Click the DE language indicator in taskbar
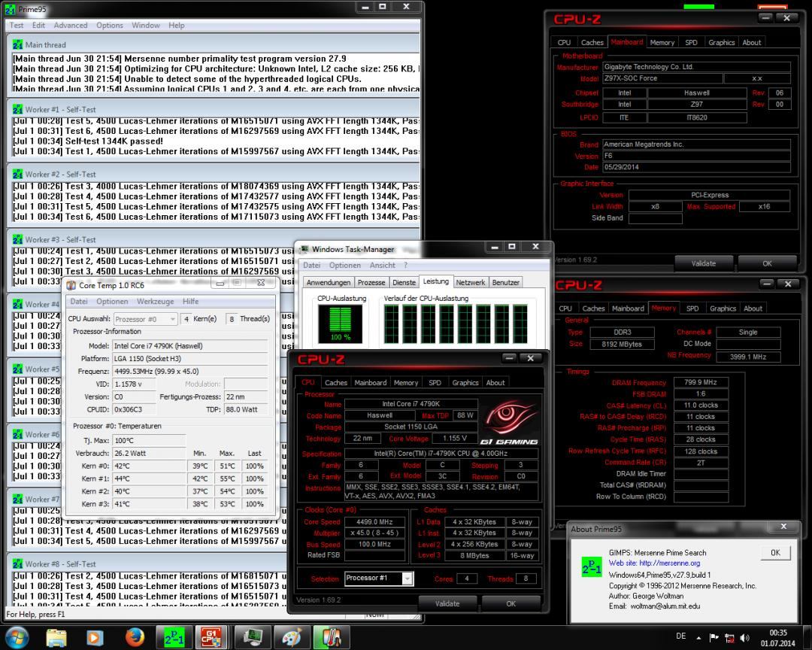 pyautogui.click(x=681, y=636)
